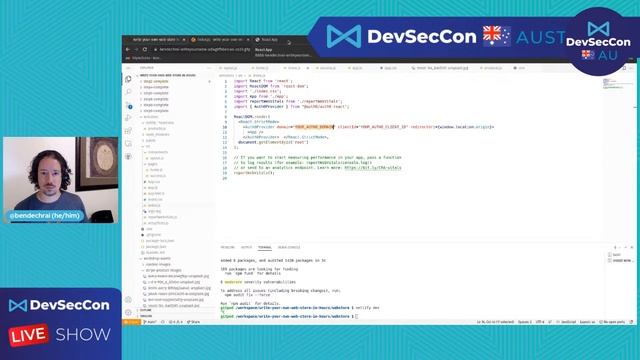Add a new terminal with the plus icon
This screenshot has width=640, height=360.
(615, 247)
